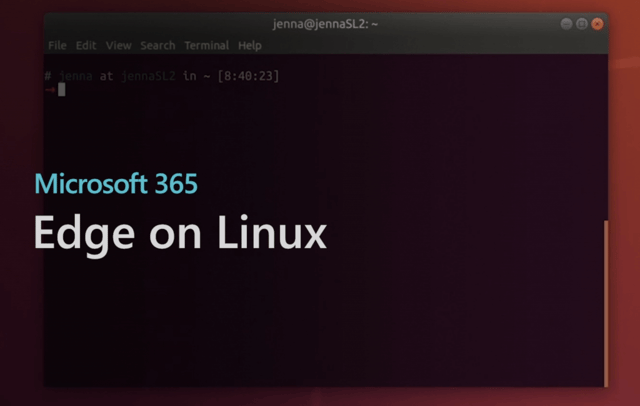Open the File menu in the terminal
Viewport: 640px width, 406px height.
coord(57,45)
